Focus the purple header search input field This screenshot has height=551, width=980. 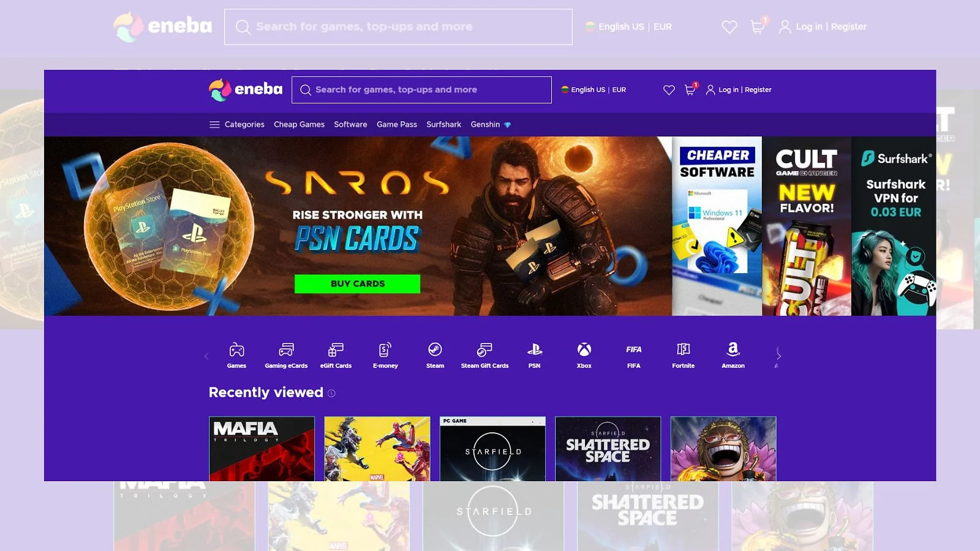point(421,90)
